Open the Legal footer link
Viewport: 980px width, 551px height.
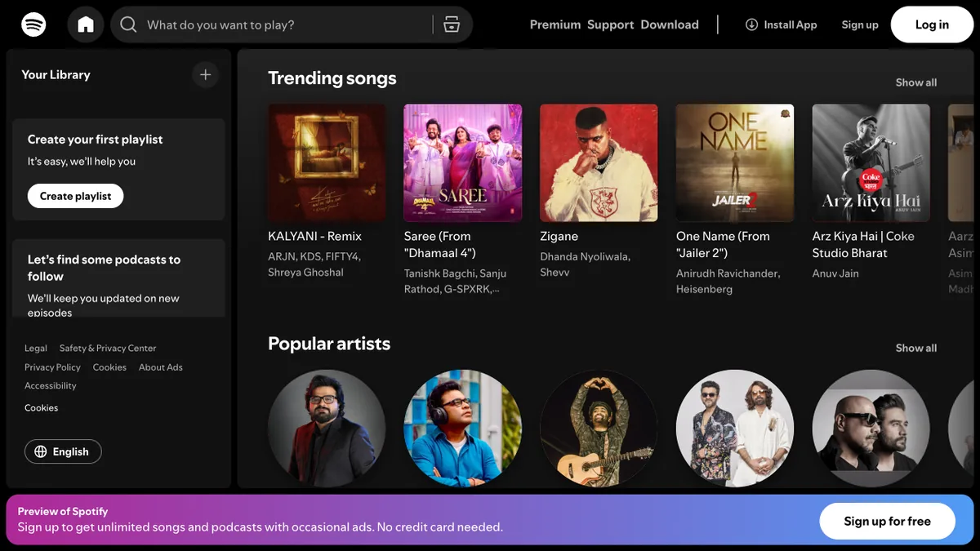coord(36,348)
